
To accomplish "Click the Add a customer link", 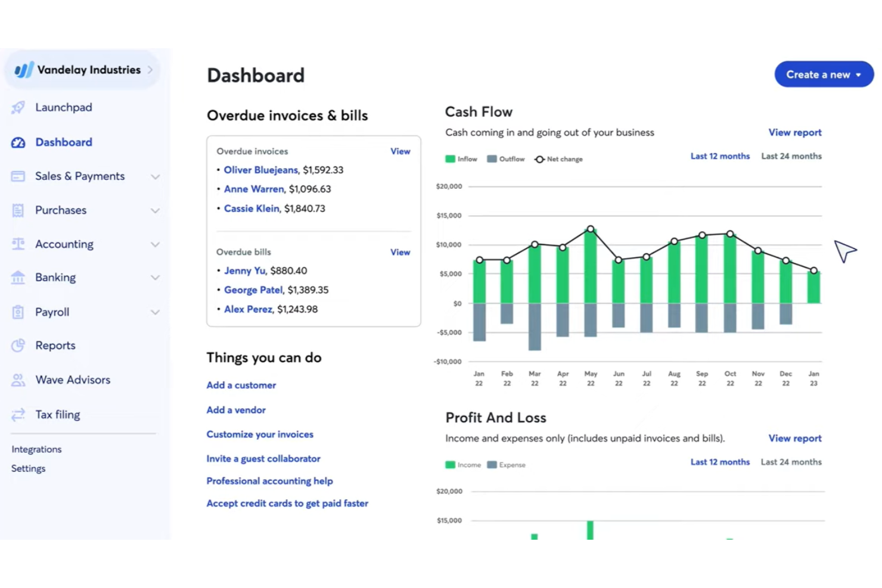I will click(241, 385).
